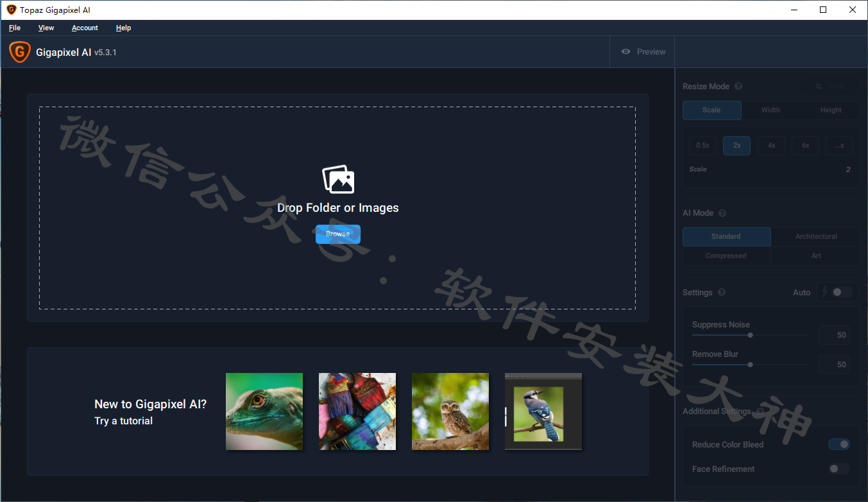Open the AI Mode help icon

pos(722,213)
